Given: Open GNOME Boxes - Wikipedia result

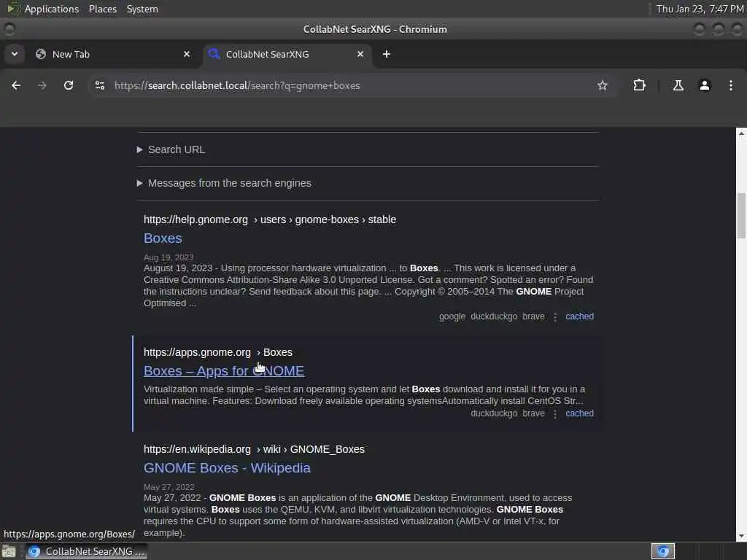Looking at the screenshot, I should tap(227, 468).
